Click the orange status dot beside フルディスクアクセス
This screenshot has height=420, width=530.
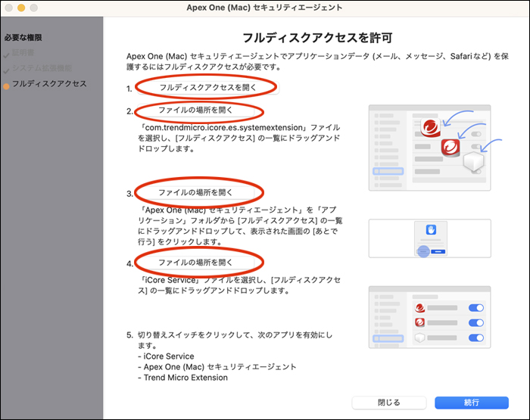tap(7, 84)
